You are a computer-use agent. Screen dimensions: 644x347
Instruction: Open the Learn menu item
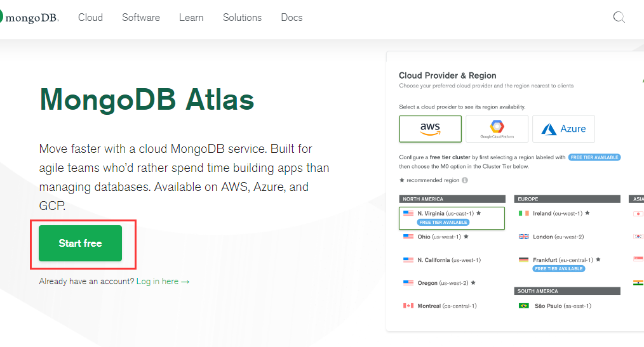click(191, 18)
